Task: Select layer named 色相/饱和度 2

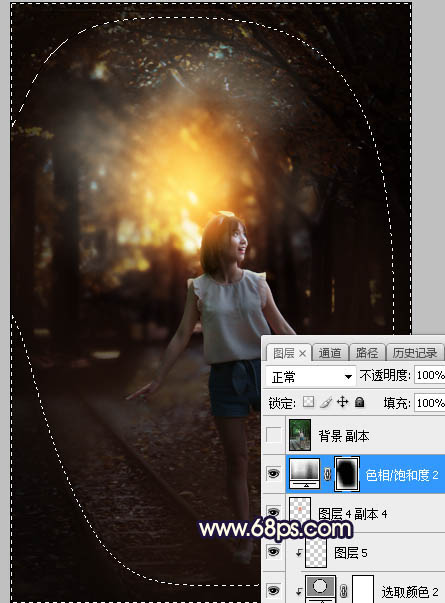Action: (402, 475)
